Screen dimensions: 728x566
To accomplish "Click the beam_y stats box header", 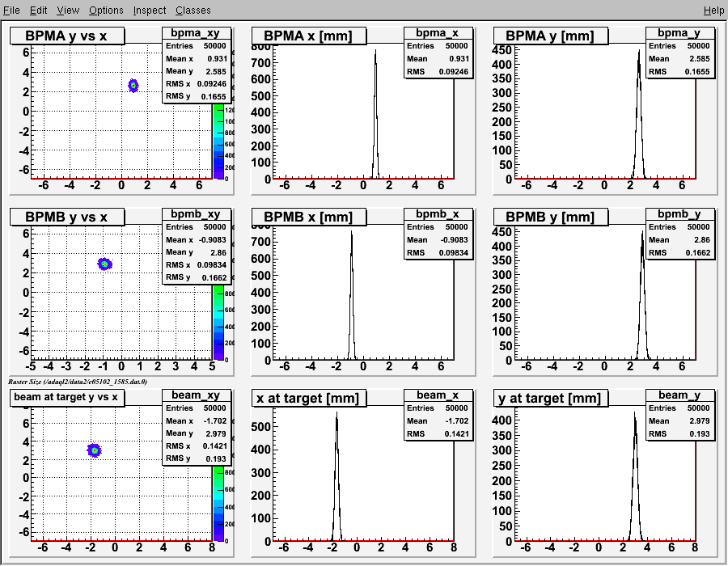I will 679,395.
